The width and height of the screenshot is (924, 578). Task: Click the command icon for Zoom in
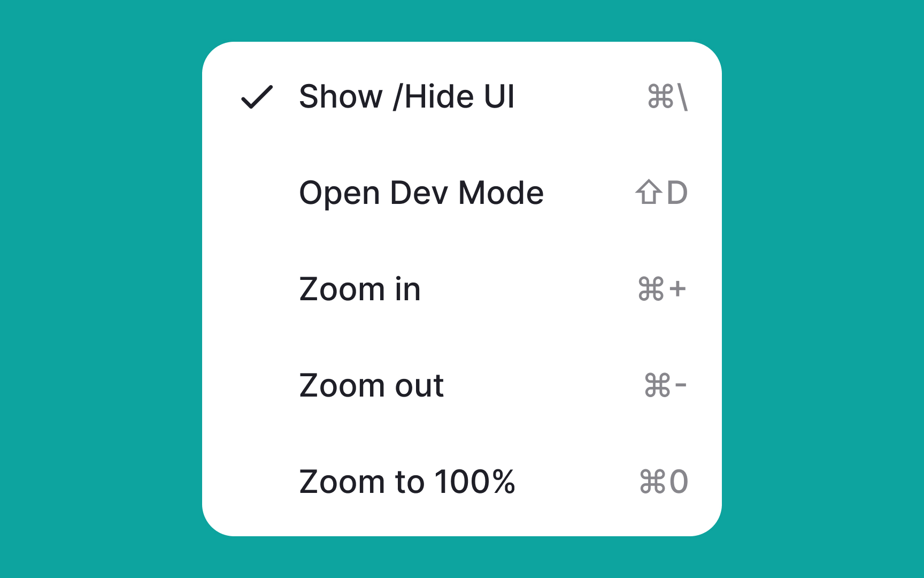click(650, 290)
